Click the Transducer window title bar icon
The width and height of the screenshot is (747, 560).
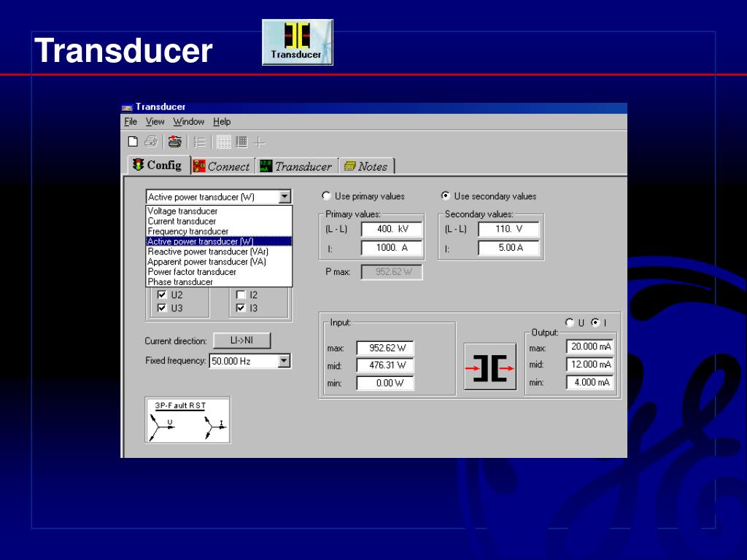click(127, 107)
